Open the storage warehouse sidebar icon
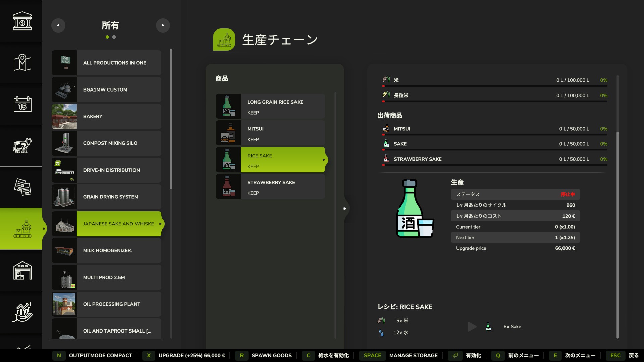 22,270
